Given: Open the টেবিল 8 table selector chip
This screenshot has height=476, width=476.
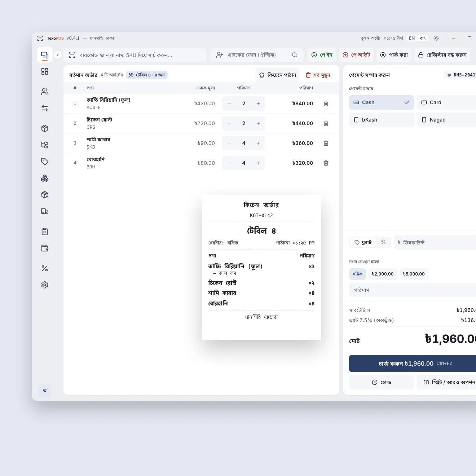Looking at the screenshot, I should click(147, 75).
